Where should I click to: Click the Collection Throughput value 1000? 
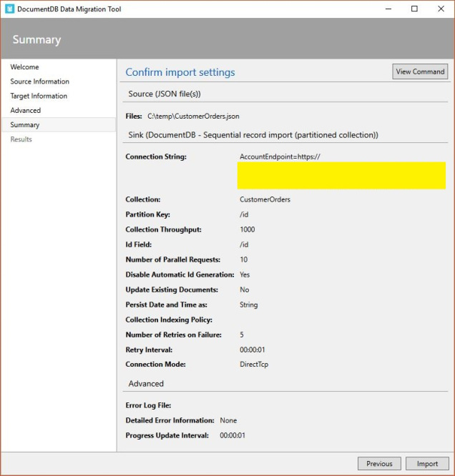[x=248, y=229]
